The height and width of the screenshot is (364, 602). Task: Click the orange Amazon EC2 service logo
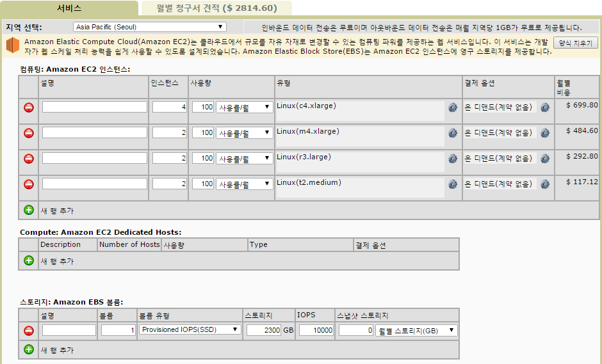tap(13, 45)
